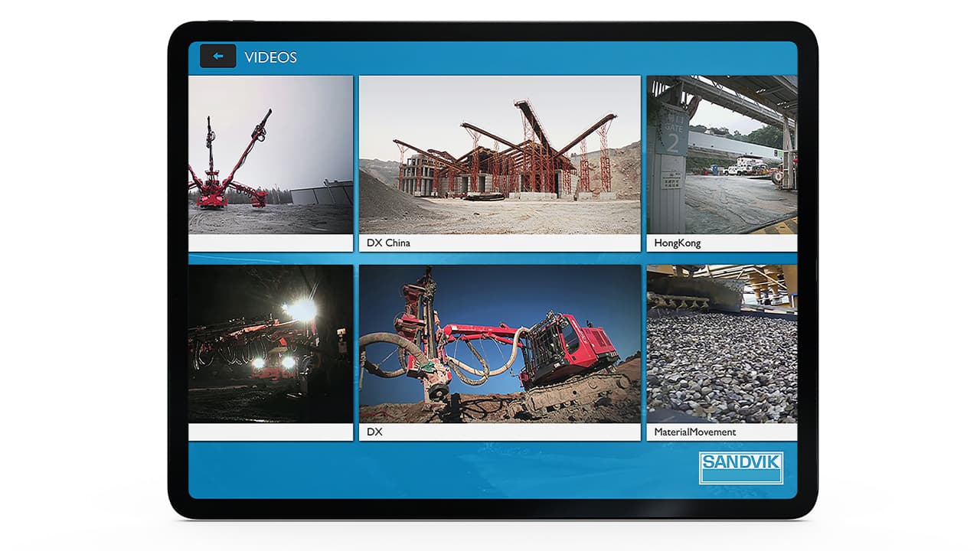Tap the back arrow button
980x551 pixels.
[217, 57]
